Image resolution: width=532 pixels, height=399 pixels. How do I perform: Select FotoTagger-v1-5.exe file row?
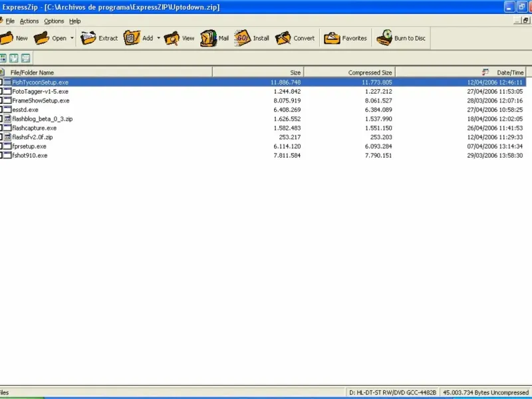263,91
